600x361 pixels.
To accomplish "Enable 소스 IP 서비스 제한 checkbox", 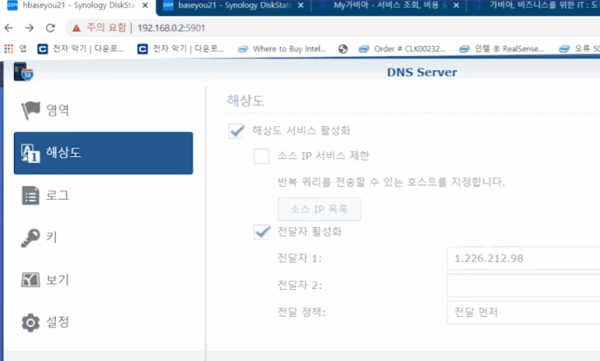I will tap(261, 156).
